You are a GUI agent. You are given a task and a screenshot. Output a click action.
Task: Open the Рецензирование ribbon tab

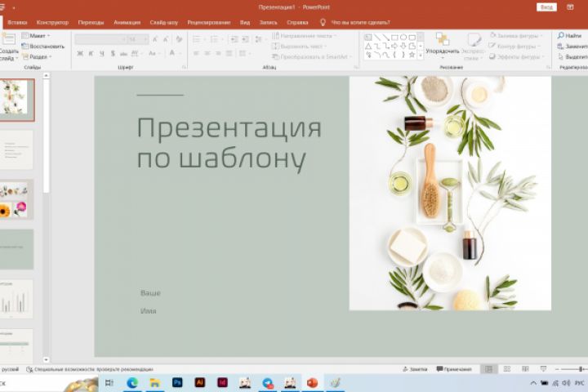pyautogui.click(x=209, y=23)
